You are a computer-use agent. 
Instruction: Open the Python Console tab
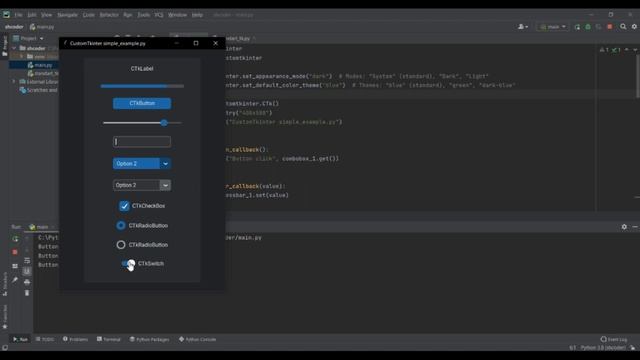(x=198, y=339)
